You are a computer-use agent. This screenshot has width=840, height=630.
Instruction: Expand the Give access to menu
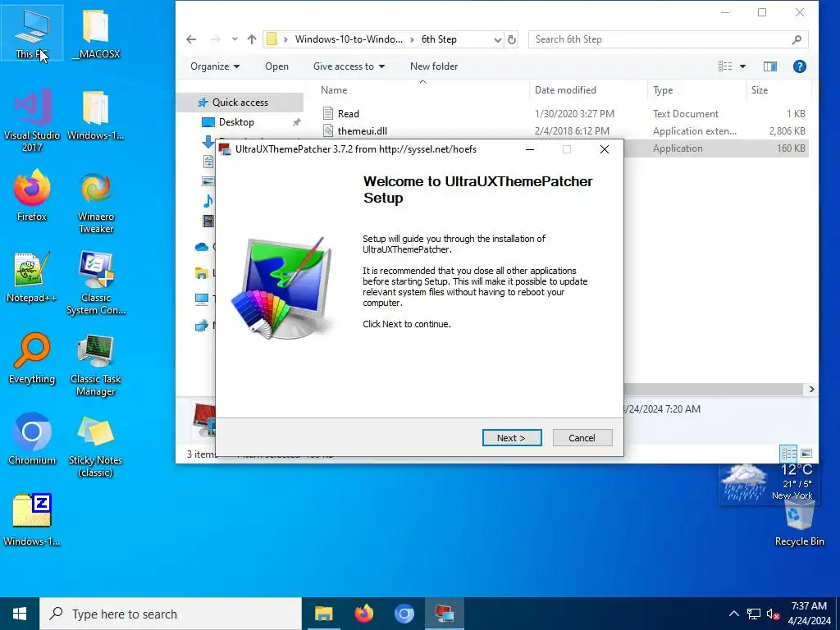click(x=349, y=66)
